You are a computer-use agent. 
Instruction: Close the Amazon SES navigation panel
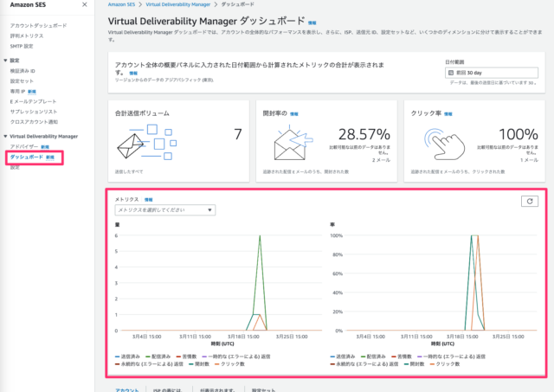[x=85, y=4]
